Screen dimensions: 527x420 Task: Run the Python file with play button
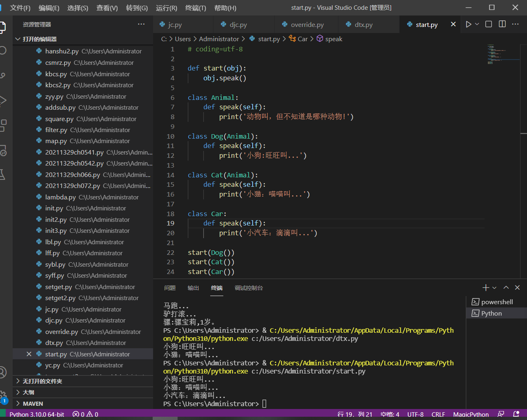click(x=468, y=24)
